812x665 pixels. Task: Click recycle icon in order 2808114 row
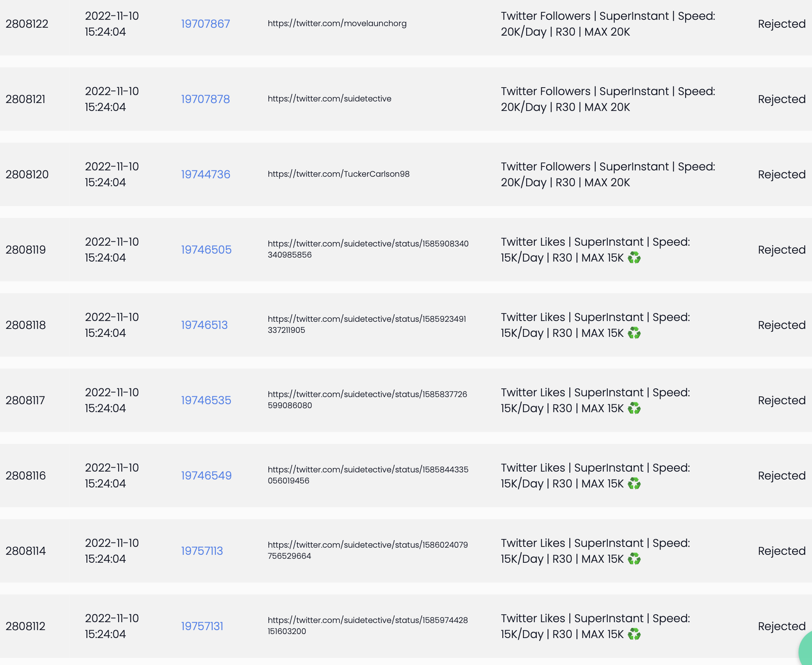coord(634,559)
